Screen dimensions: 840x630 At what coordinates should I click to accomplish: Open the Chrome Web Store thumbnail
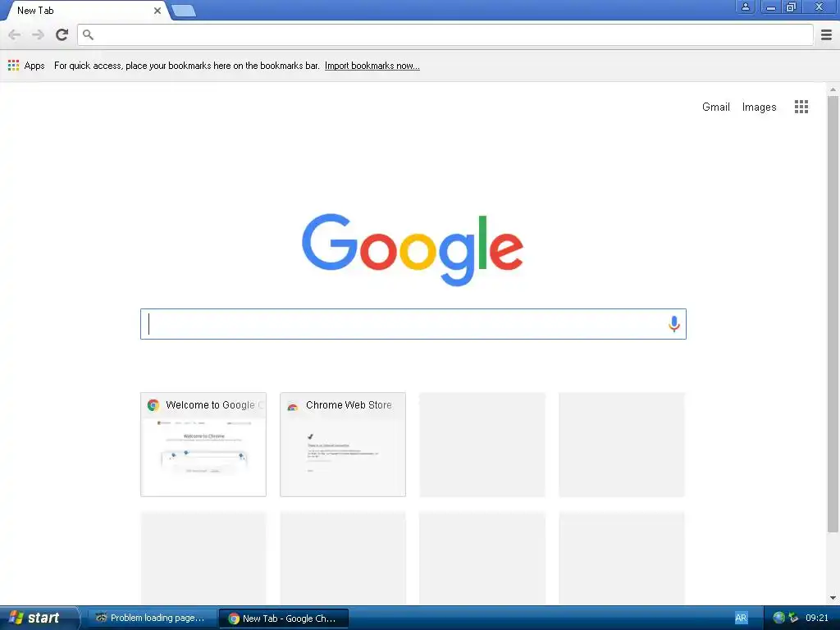[x=343, y=444]
